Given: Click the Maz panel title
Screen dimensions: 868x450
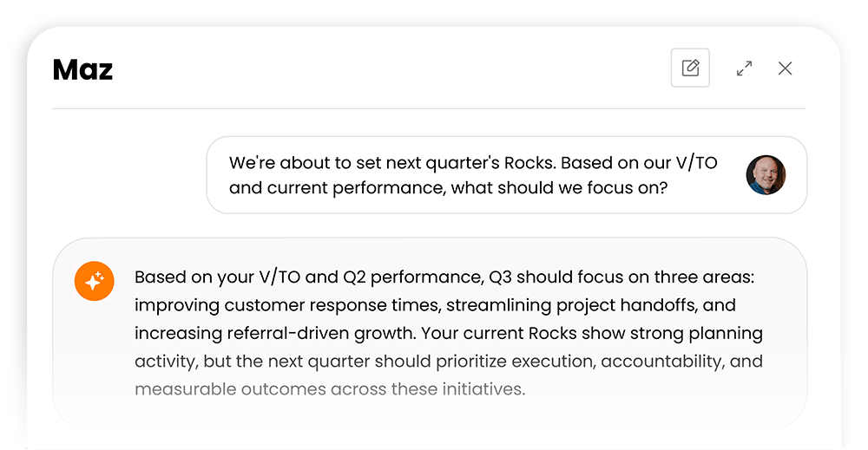Looking at the screenshot, I should (82, 69).
